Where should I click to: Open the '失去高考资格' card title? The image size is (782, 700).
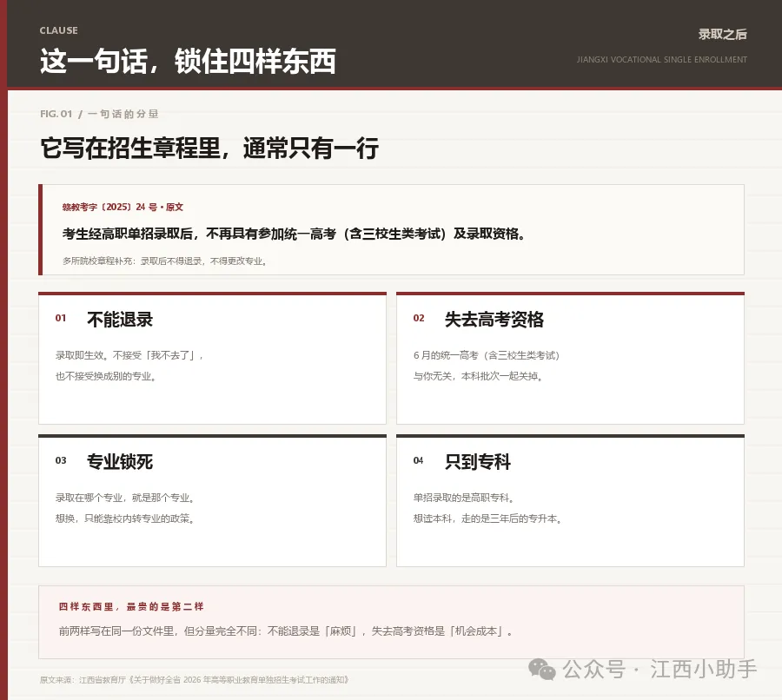494,319
